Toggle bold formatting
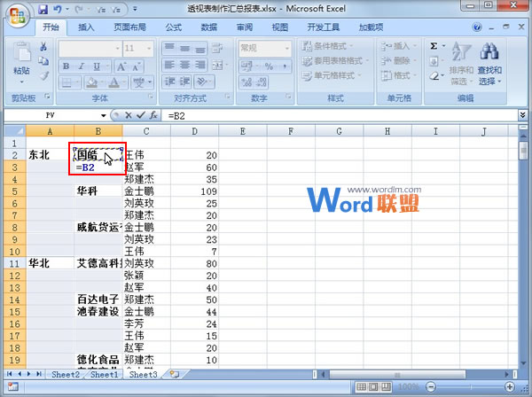This screenshot has height=397, width=532. point(66,66)
